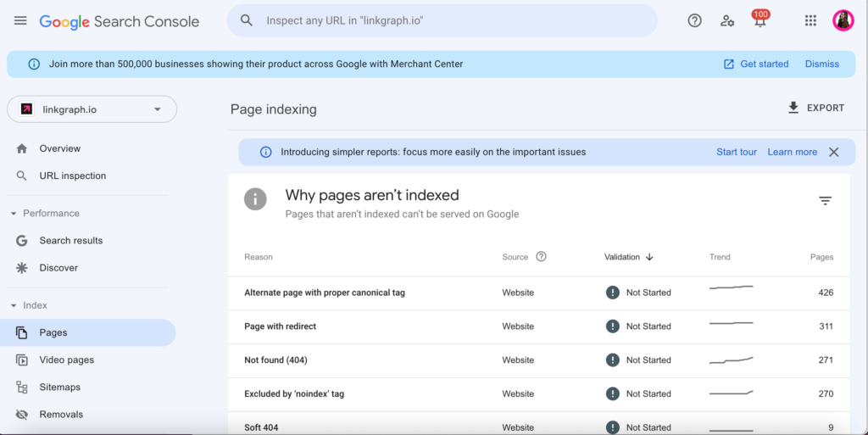
Task: Click the Source column help icon
Action: click(x=542, y=257)
